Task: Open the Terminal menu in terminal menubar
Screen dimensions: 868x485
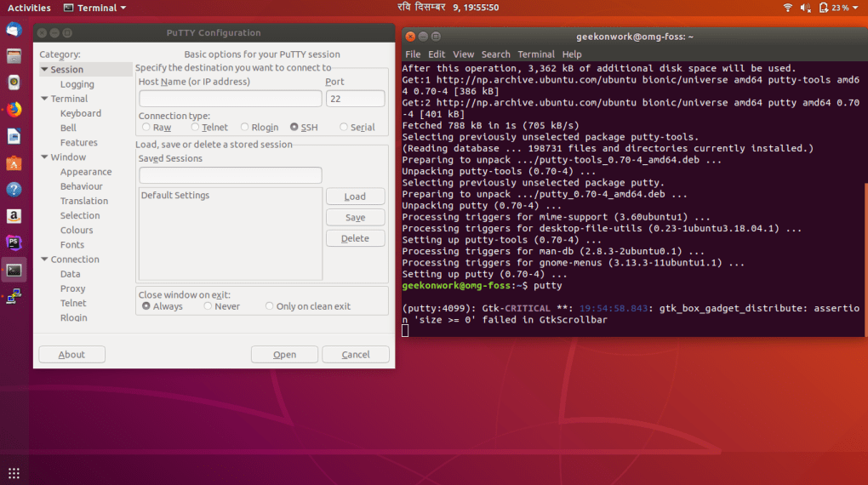Action: click(536, 54)
